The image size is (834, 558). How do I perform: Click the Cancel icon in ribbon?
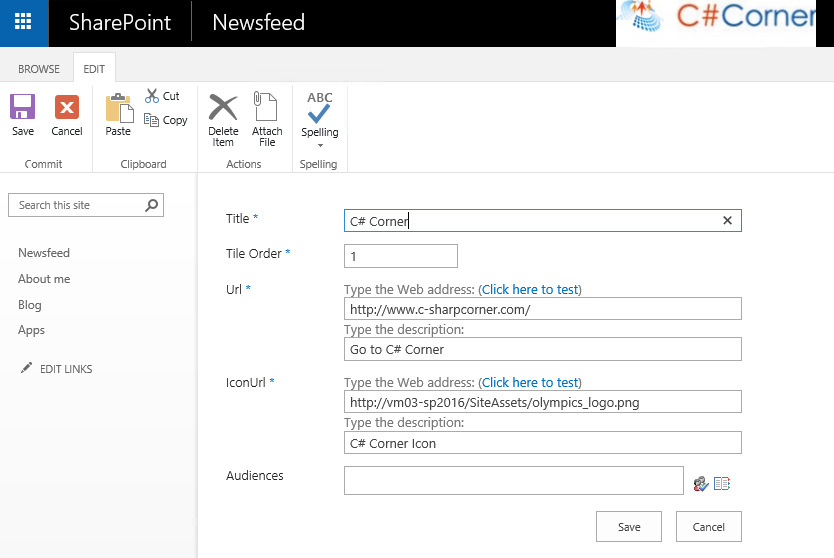tap(67, 108)
